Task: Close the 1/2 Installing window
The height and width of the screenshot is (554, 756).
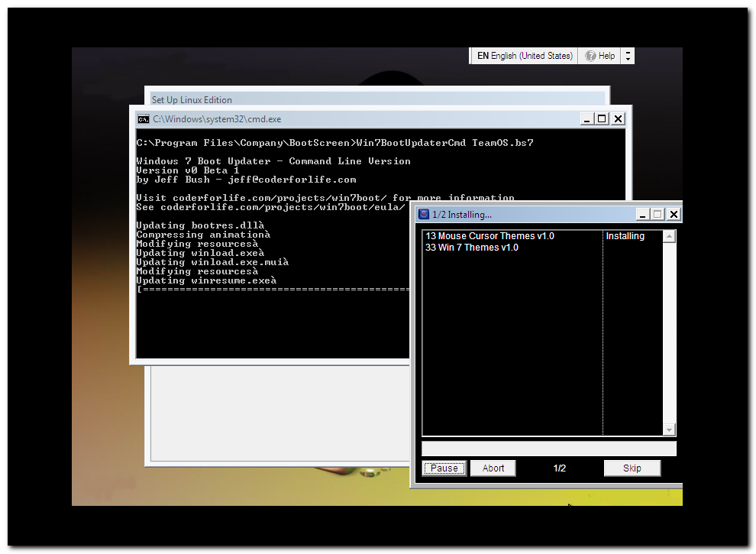Action: click(x=674, y=214)
